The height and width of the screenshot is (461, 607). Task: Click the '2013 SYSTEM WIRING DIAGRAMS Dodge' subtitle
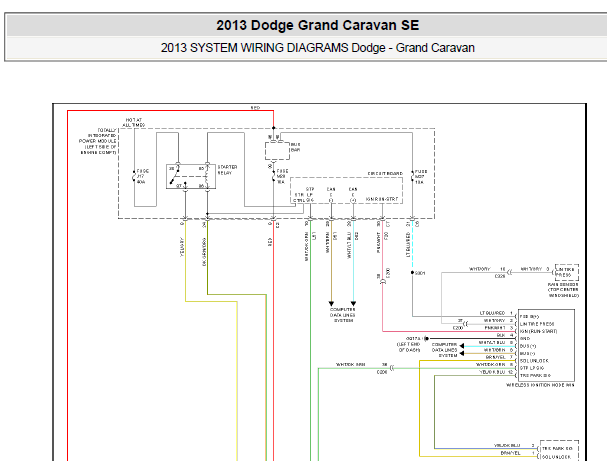(273, 48)
